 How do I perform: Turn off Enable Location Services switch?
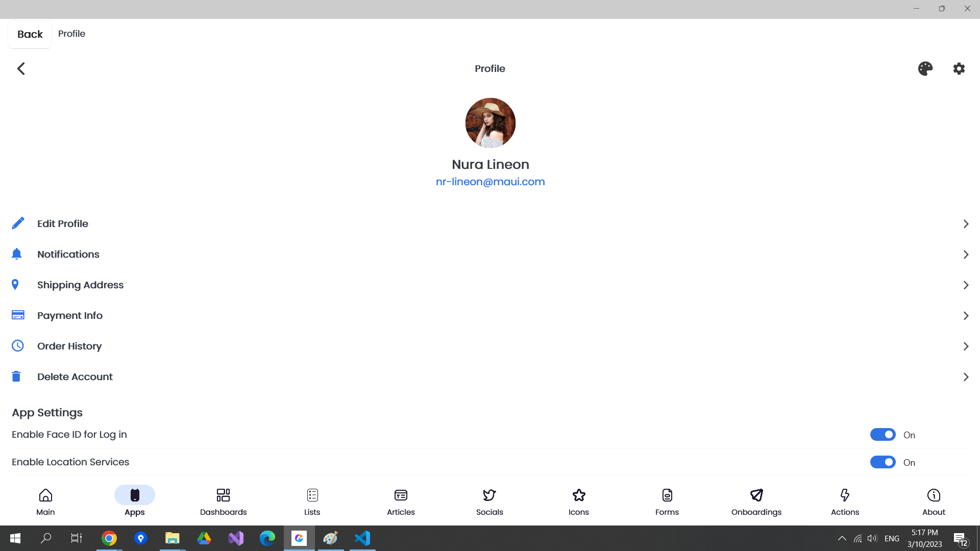(883, 462)
